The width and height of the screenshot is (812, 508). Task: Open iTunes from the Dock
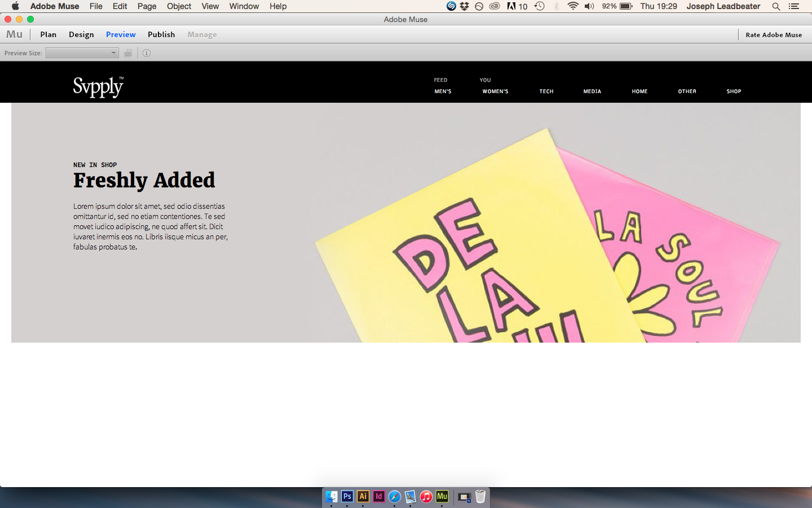click(x=426, y=496)
